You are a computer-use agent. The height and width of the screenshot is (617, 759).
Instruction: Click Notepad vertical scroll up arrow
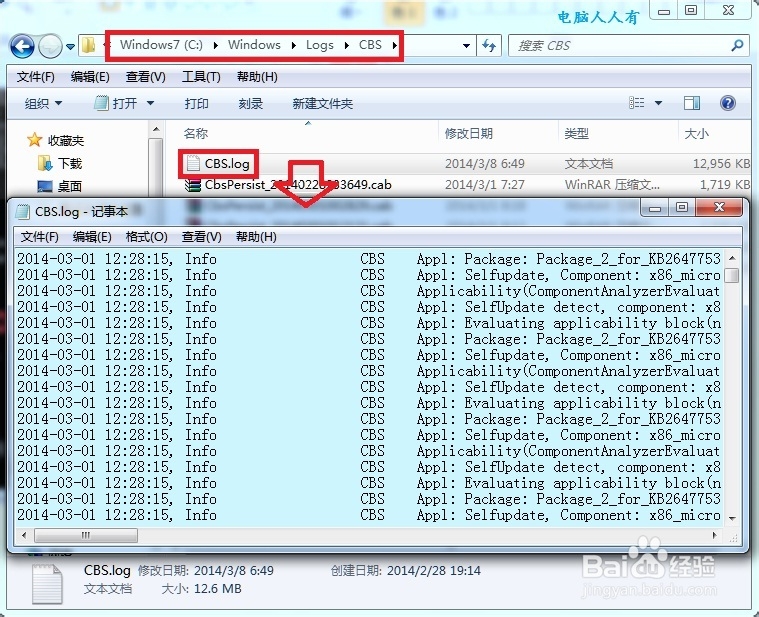click(x=732, y=258)
